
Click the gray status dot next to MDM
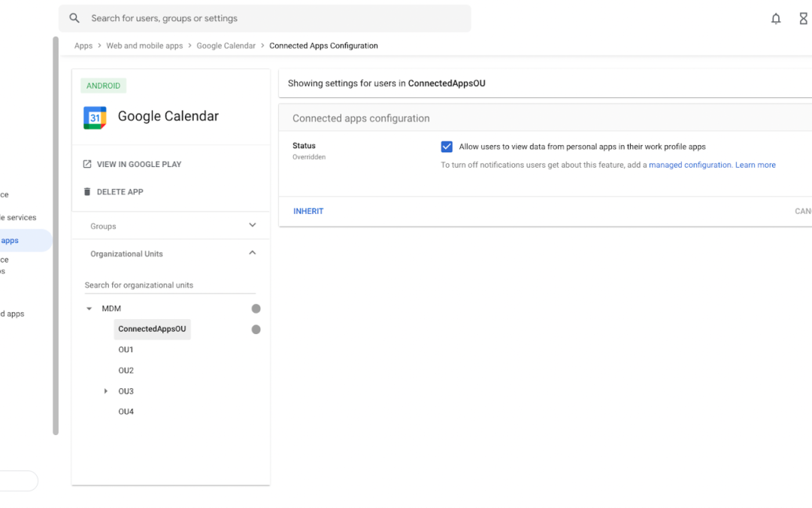pos(256,309)
